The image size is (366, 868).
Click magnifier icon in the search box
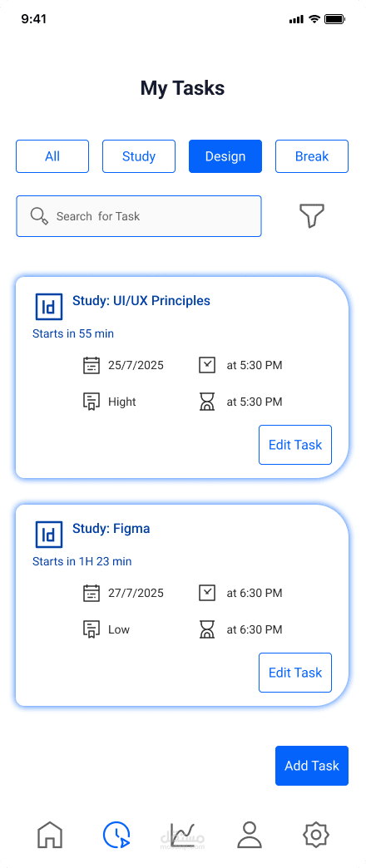coord(39,216)
